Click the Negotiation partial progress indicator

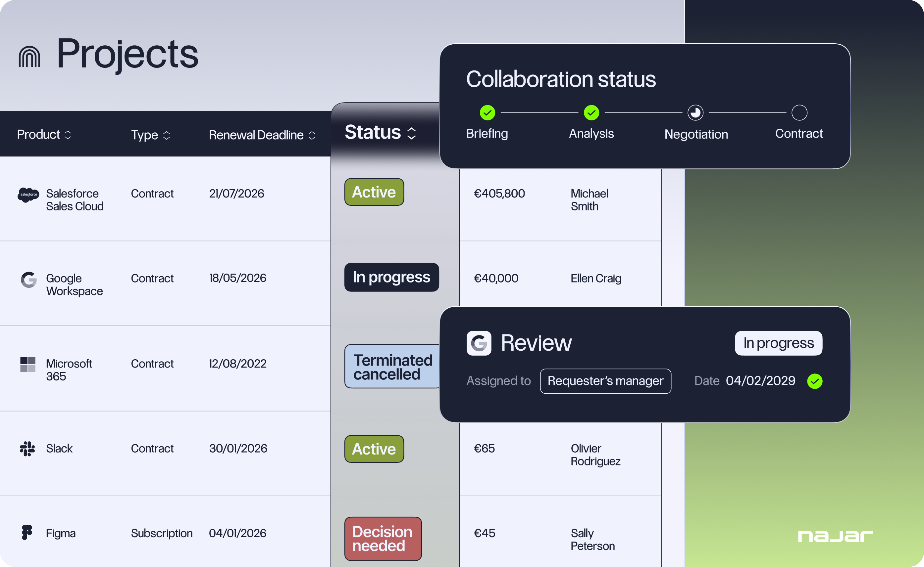(695, 112)
